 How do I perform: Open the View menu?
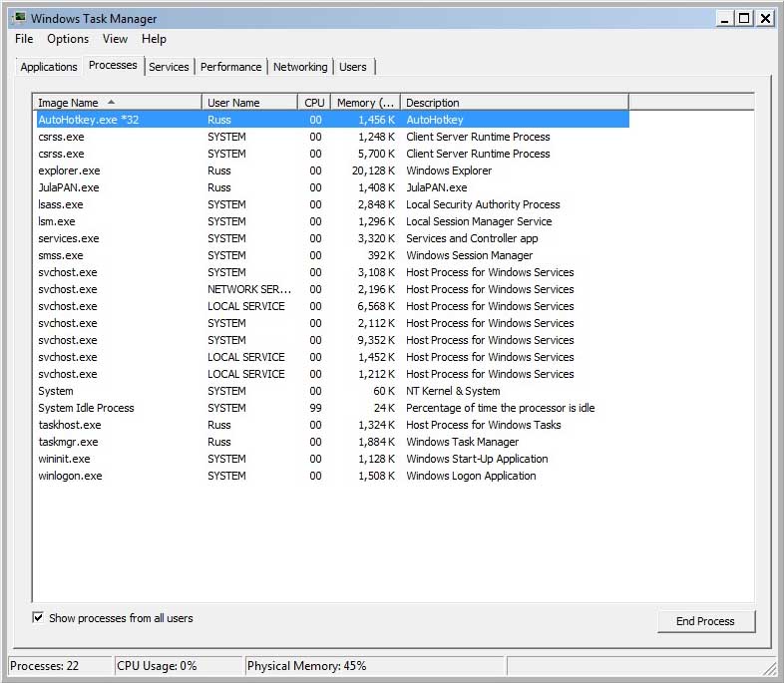tap(115, 39)
